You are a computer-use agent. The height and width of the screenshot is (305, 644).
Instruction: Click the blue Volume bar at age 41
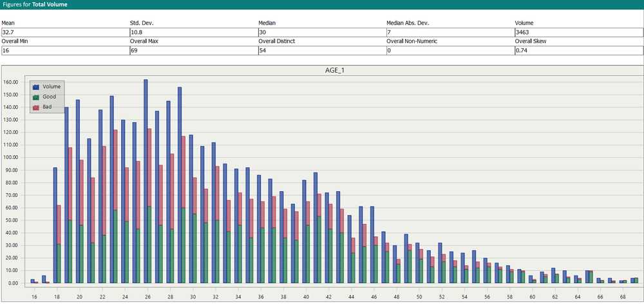(316, 227)
